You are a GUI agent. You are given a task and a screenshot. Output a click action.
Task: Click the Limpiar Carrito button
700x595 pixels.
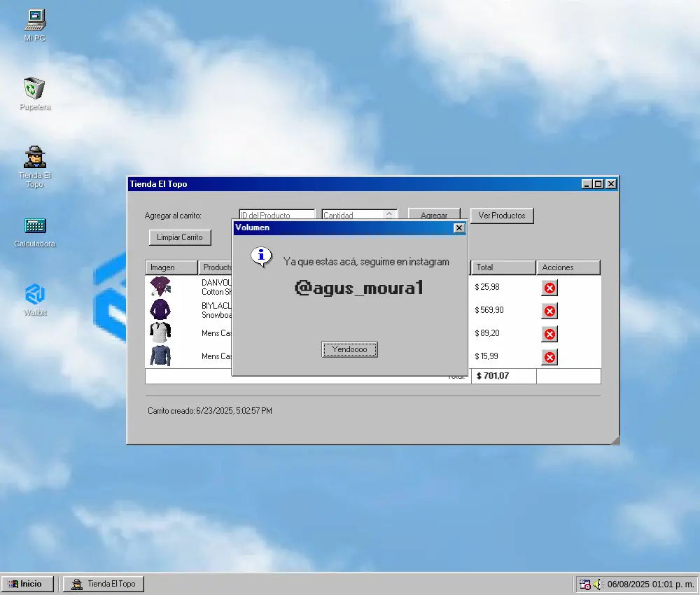180,237
